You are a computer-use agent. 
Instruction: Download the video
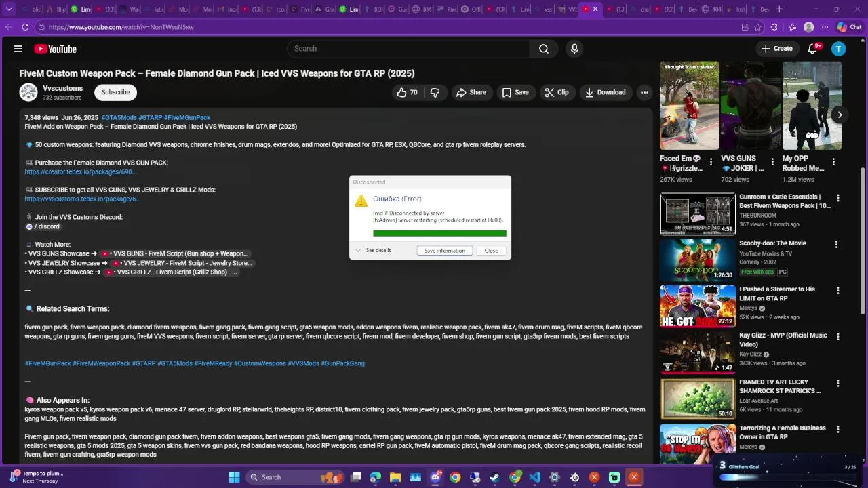(606, 92)
